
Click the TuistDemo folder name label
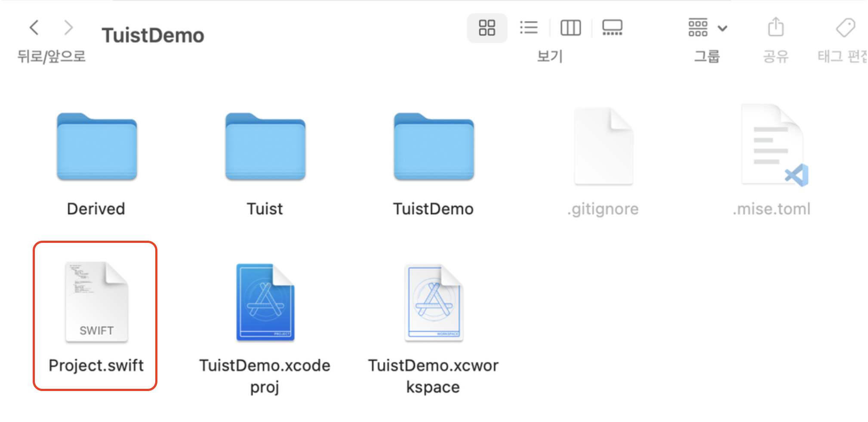[434, 209]
